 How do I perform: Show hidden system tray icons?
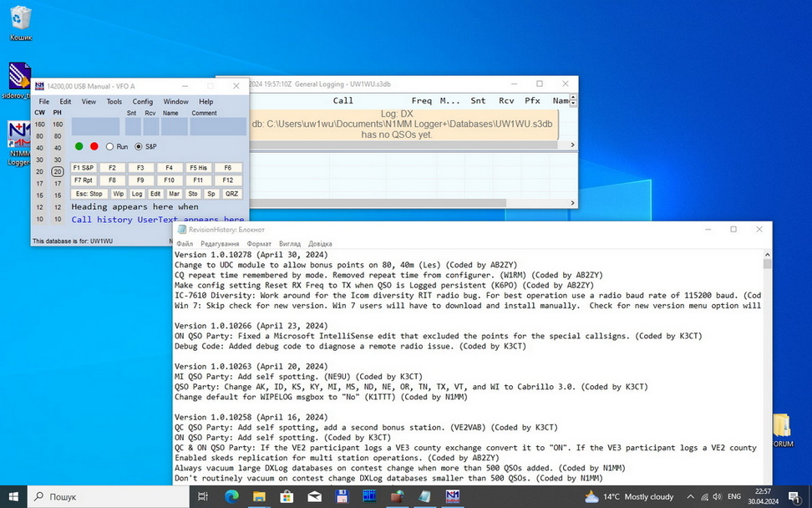(690, 496)
